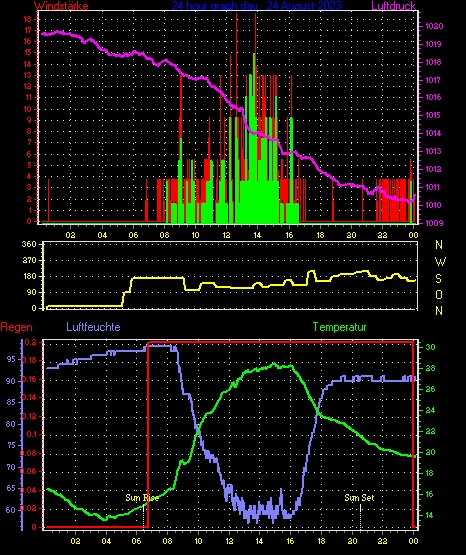Click the N compass letter below O

pos(439,311)
